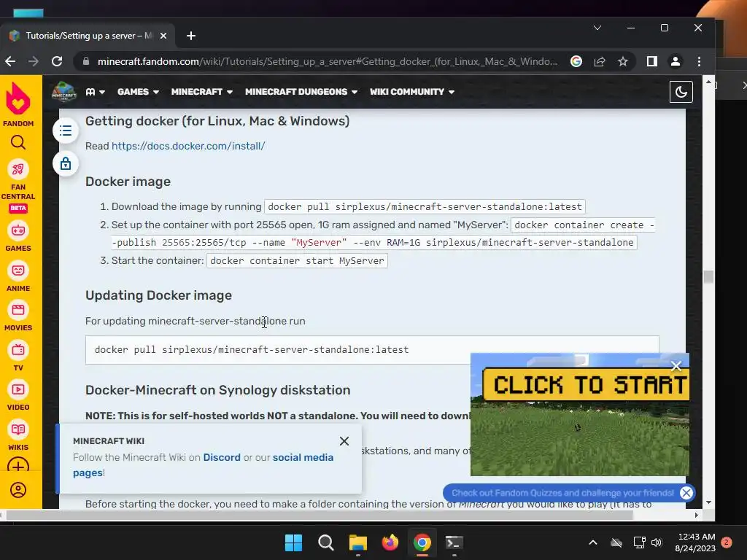Open the table of contents list button
Viewport: 747px width, 560px height.
pos(66,131)
